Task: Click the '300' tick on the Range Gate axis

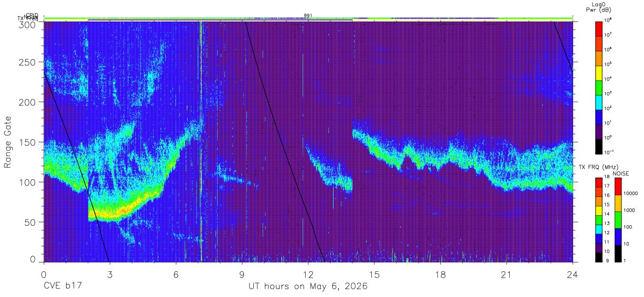Action: click(x=27, y=25)
